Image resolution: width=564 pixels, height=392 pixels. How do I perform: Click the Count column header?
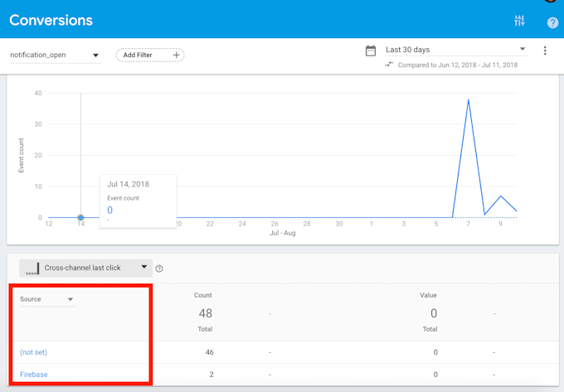pyautogui.click(x=204, y=295)
